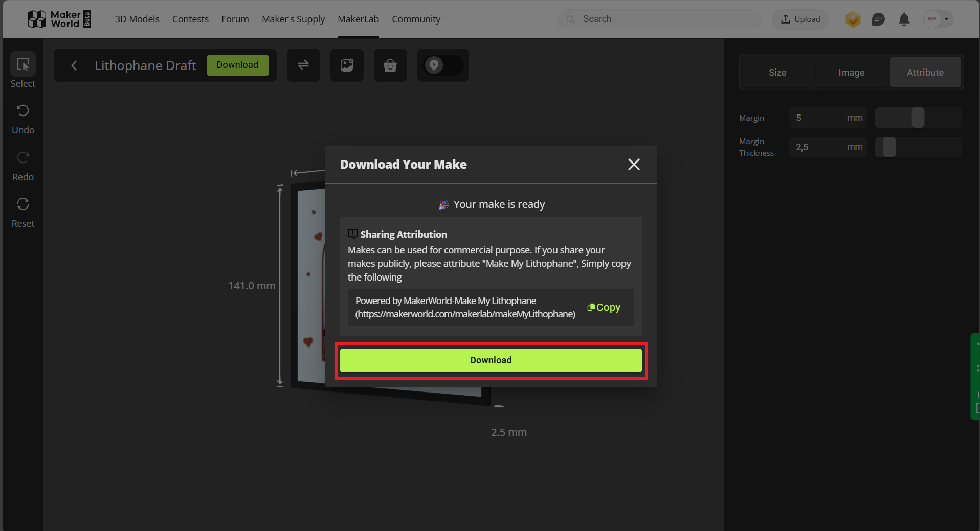The height and width of the screenshot is (531, 980).
Task: Click the shopping bag toolbar icon
Action: tap(390, 65)
